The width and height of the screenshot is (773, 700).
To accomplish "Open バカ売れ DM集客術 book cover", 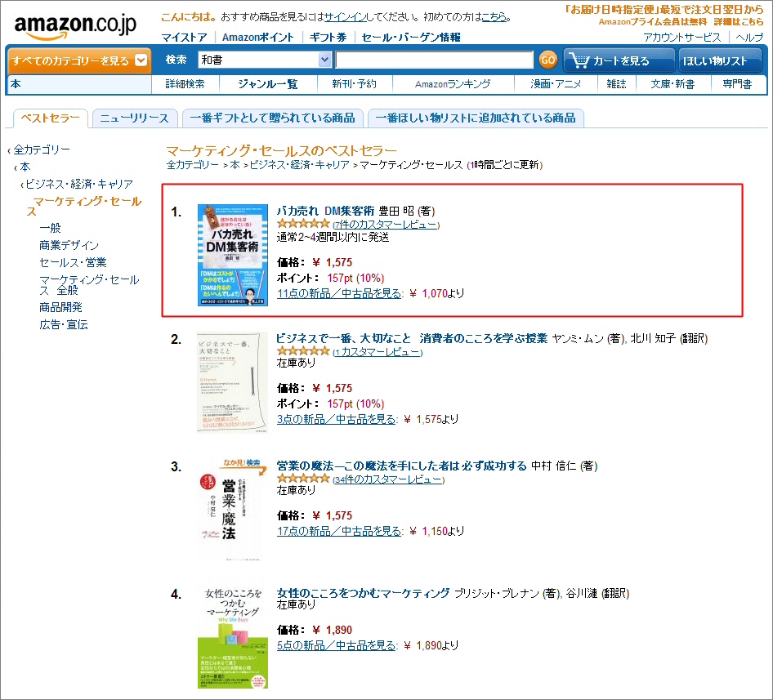I will point(233,255).
